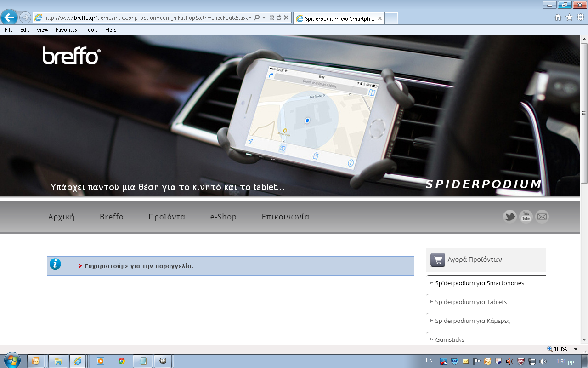Stop loading with the X icon in address bar
The image size is (588, 368).
click(286, 17)
